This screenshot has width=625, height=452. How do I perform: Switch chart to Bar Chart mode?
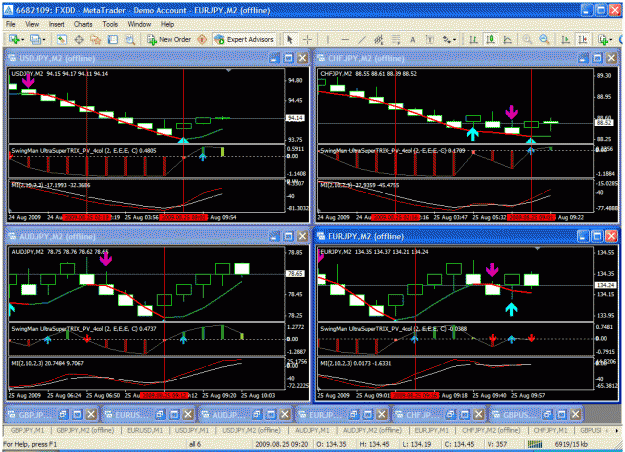pyautogui.click(x=473, y=39)
